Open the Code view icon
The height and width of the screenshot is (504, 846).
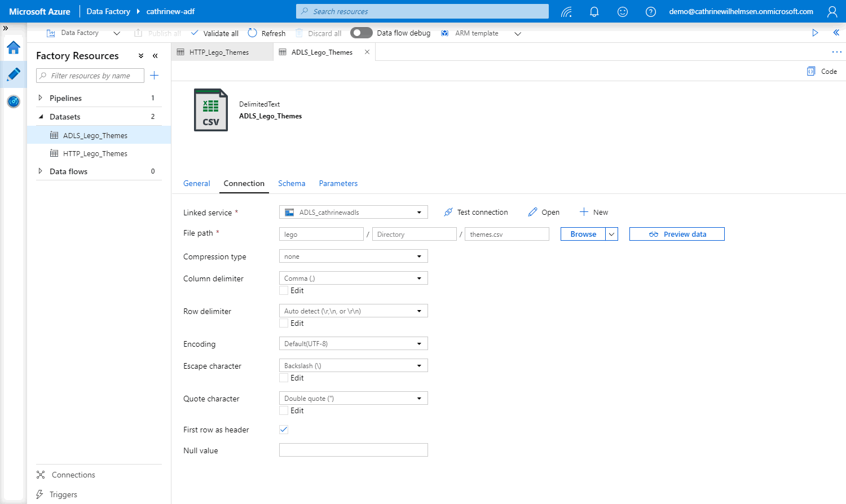coord(822,72)
